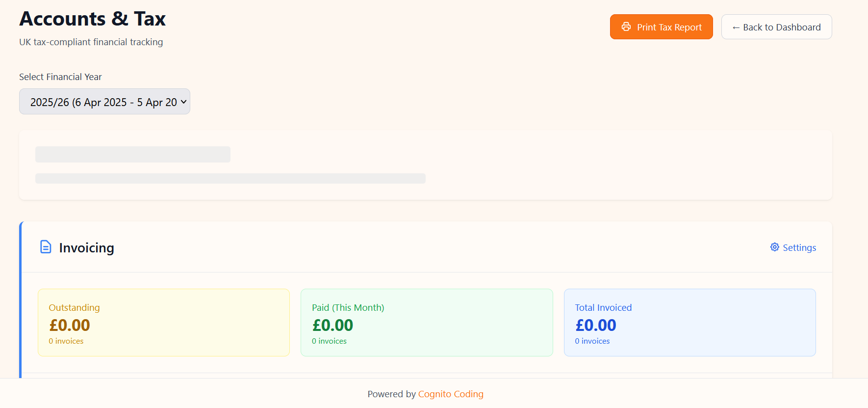Go back using the Back to Dashboard label
The image size is (868, 408).
(782, 27)
